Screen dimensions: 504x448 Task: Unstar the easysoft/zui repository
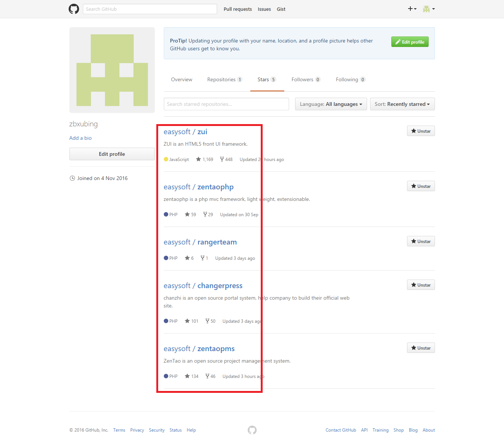421,131
